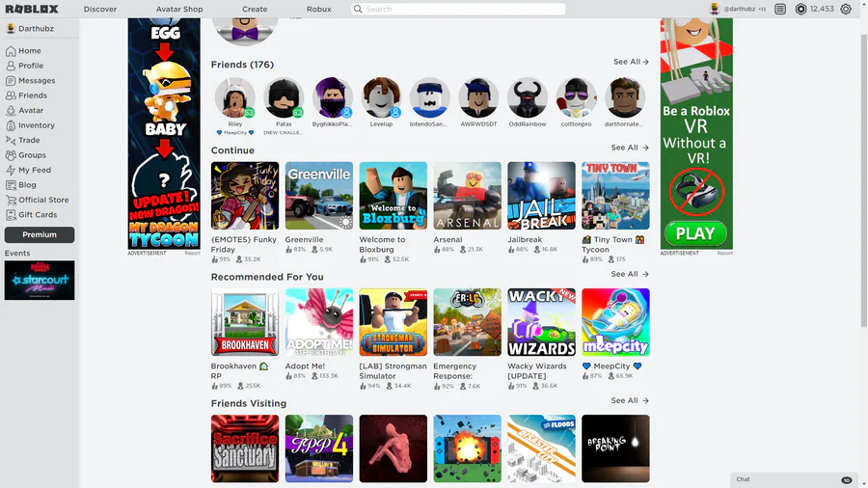Open the Chat bar

[x=794, y=479]
